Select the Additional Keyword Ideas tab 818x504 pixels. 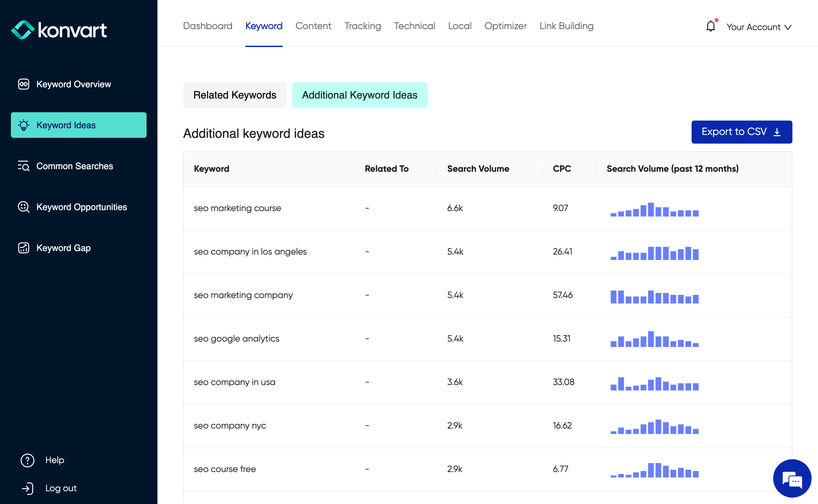click(x=359, y=95)
